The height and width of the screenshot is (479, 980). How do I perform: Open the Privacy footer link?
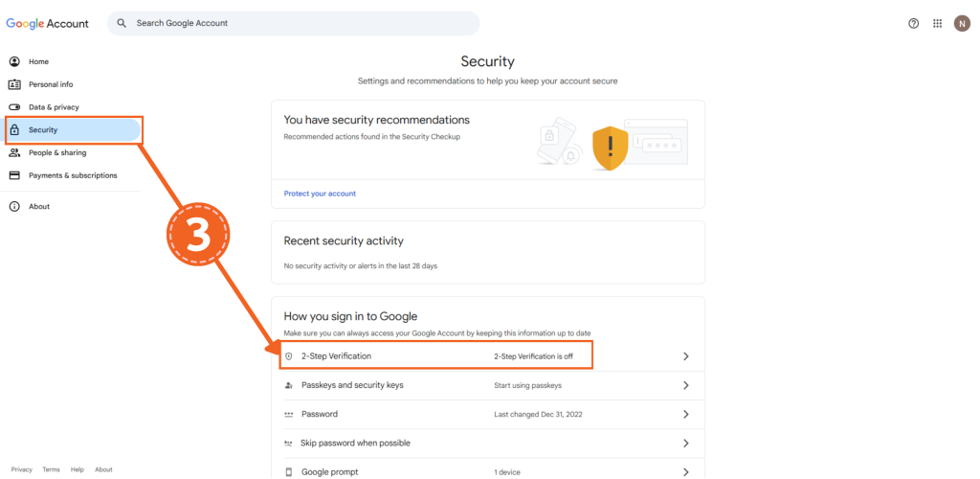click(x=21, y=469)
